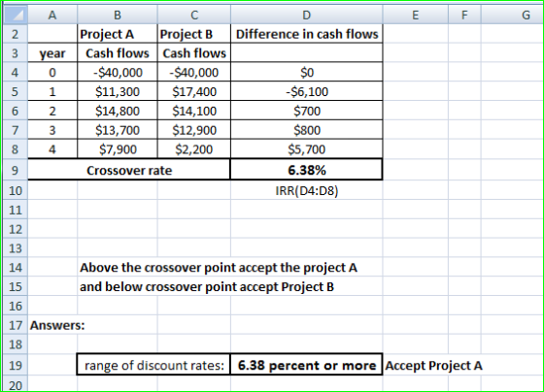
Task: Click the $2,200 cell
Action: [194, 149]
